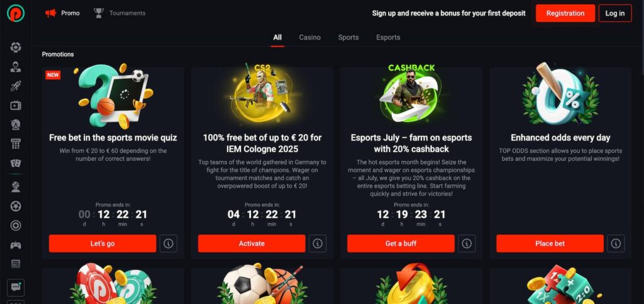Open the playing cards sidebar icon
Viewport: 644px width, 304px height.
click(16, 164)
